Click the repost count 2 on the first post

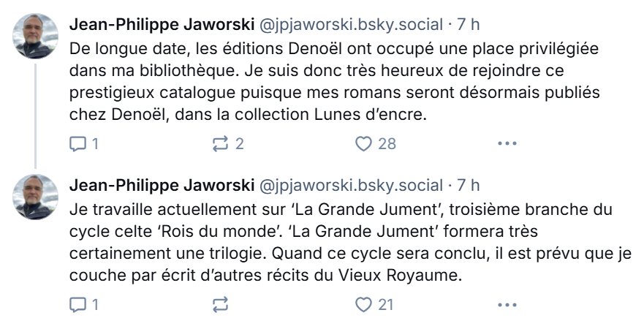click(239, 144)
